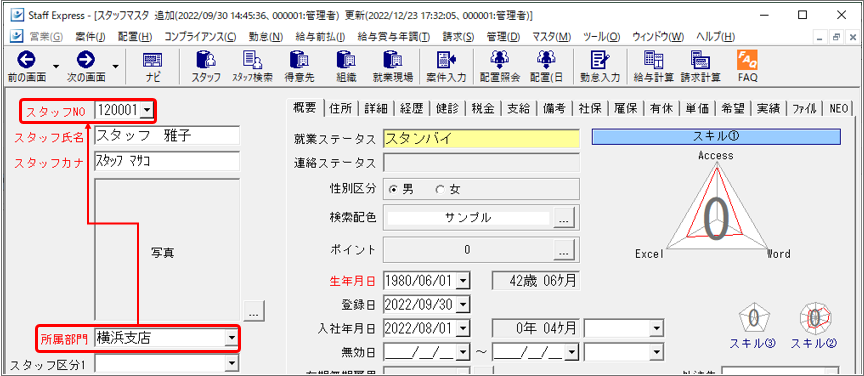Switch to the 実績 tab

tap(770, 109)
